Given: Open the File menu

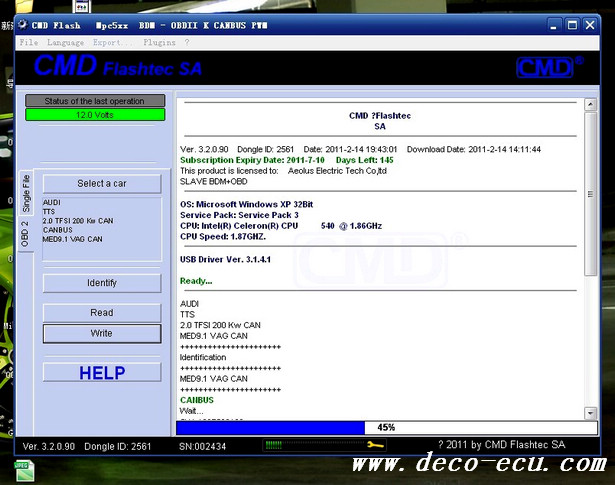Looking at the screenshot, I should (x=29, y=42).
